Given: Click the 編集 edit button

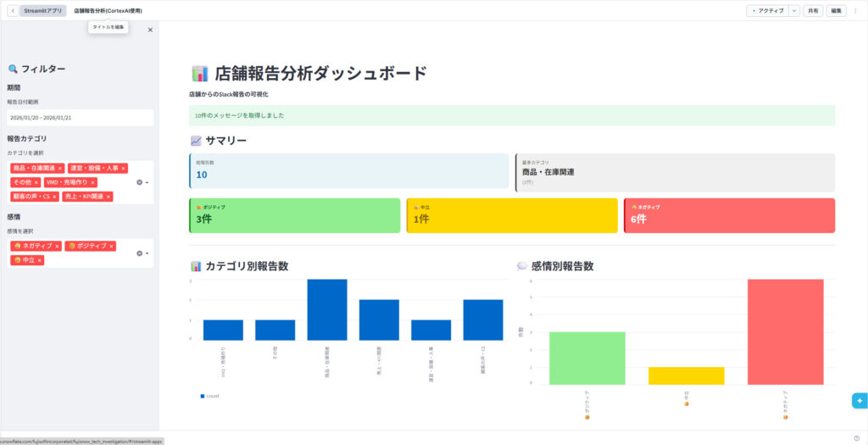Looking at the screenshot, I should point(837,11).
